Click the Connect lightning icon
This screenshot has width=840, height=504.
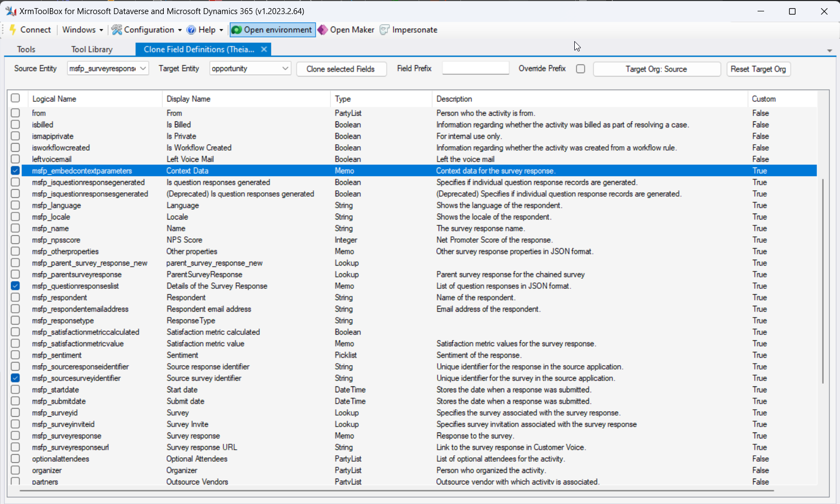pos(13,30)
